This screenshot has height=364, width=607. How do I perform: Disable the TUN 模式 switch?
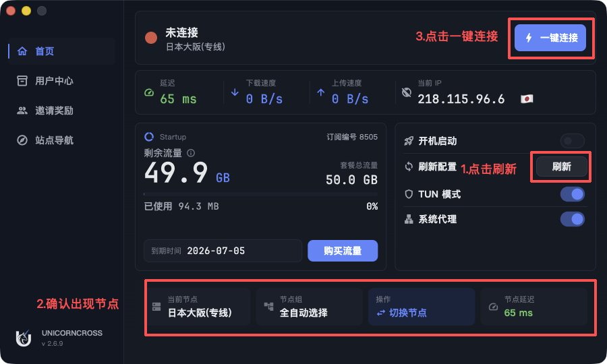pyautogui.click(x=572, y=194)
